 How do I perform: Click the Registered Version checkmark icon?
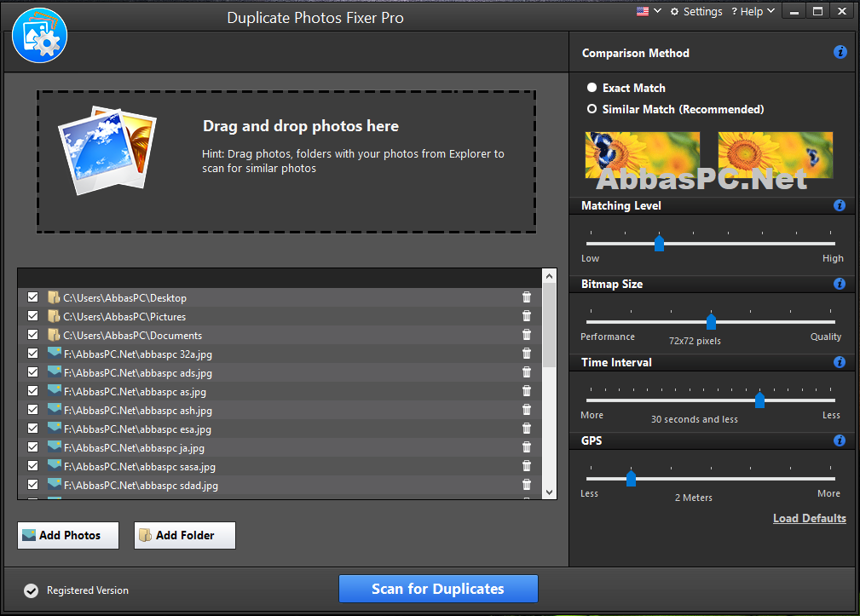tap(32, 590)
